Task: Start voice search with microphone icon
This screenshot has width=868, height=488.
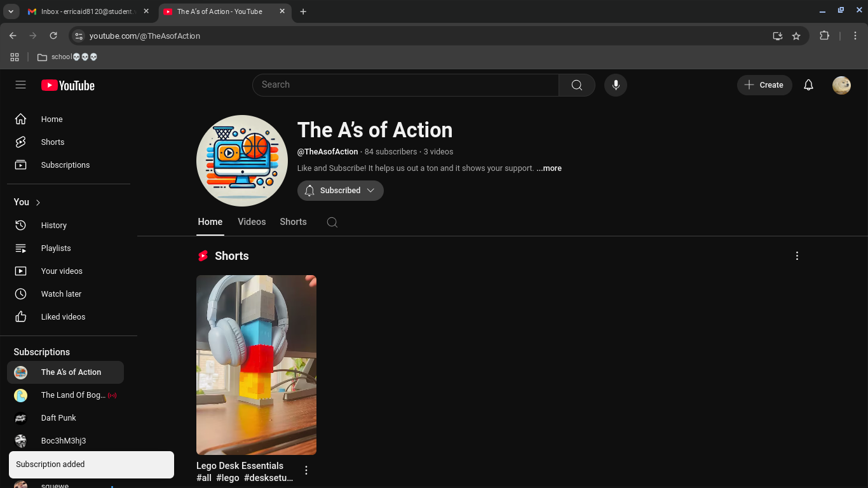Action: pyautogui.click(x=616, y=85)
